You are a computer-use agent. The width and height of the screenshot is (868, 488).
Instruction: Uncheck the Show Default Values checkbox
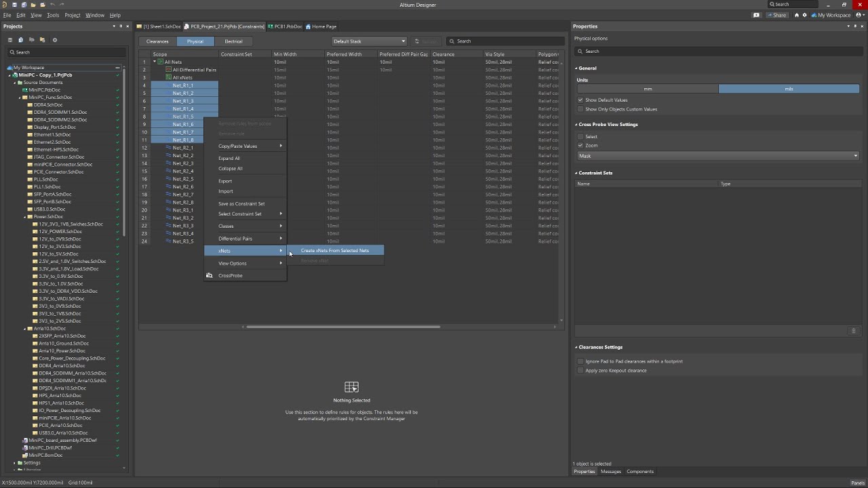(x=580, y=100)
